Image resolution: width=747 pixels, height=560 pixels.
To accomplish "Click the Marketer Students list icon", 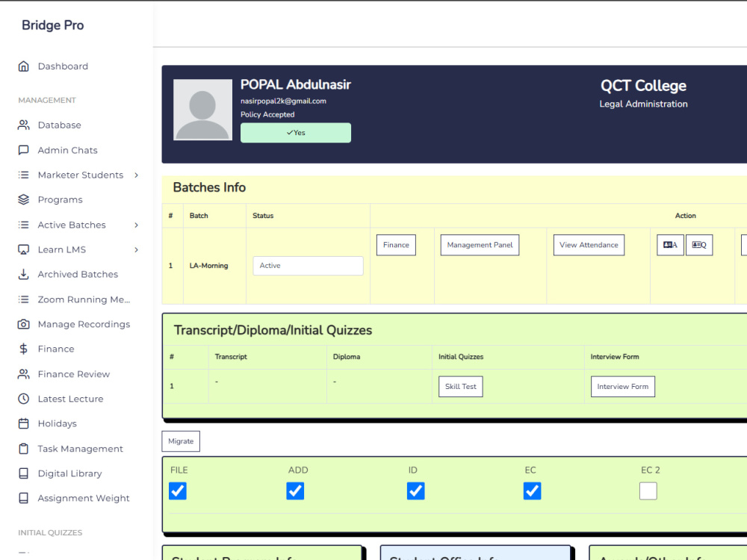I will [x=23, y=175].
